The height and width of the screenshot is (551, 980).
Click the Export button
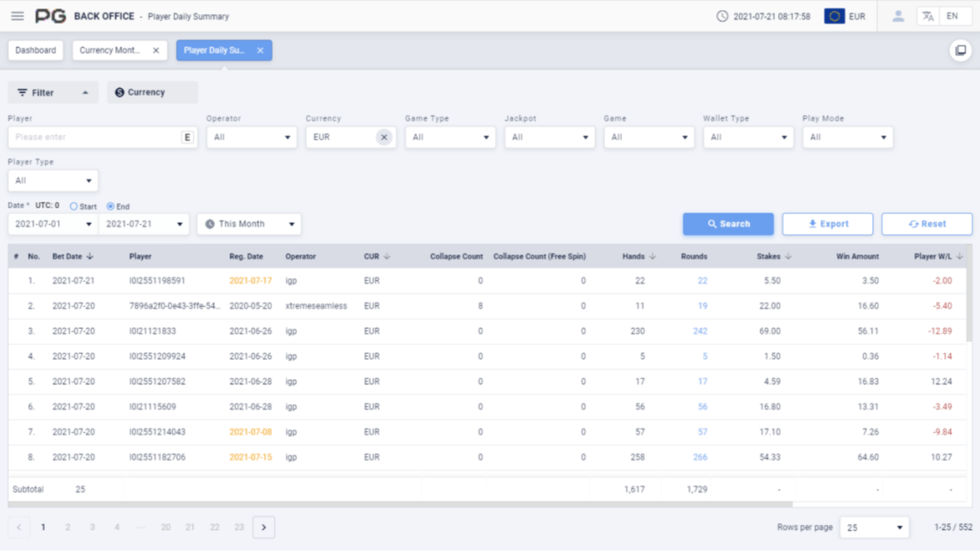tap(827, 224)
